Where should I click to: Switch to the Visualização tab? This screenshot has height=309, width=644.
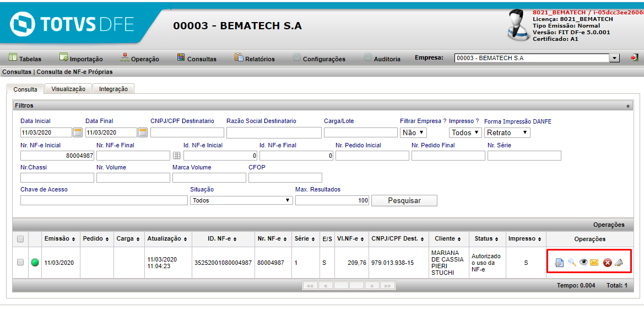pos(68,89)
